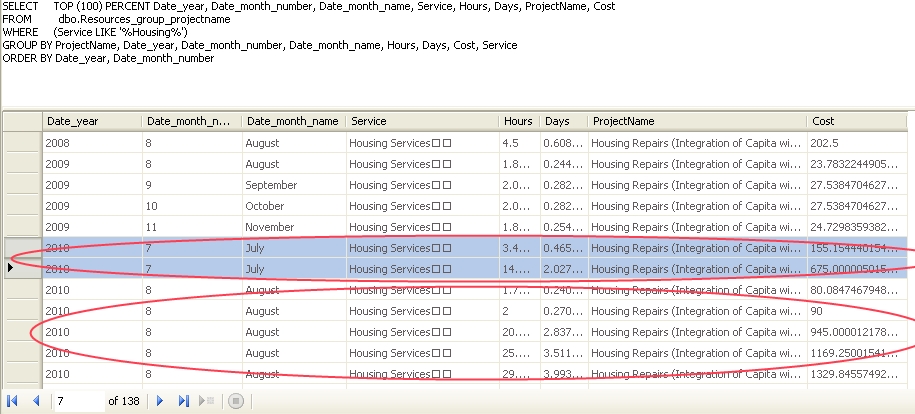915x414 pixels.
Task: Select the row selector for 2008 August
Action: click(20, 143)
